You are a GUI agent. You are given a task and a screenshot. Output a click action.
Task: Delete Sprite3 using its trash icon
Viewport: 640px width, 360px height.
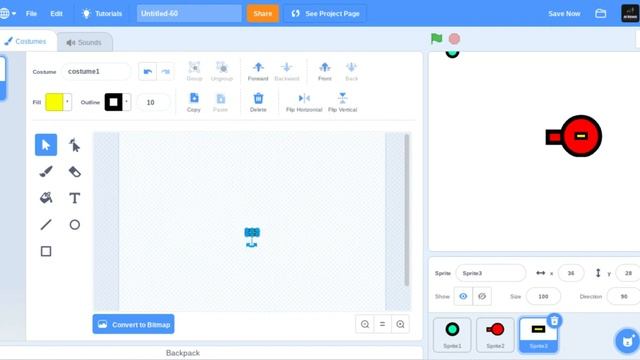click(x=554, y=321)
